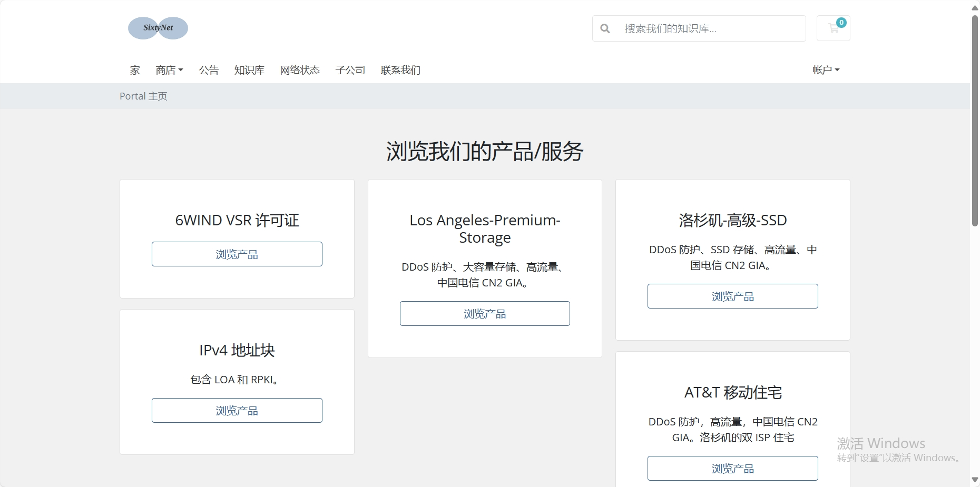This screenshot has width=980, height=487.
Task: Select the 家 menu item
Action: click(x=134, y=70)
